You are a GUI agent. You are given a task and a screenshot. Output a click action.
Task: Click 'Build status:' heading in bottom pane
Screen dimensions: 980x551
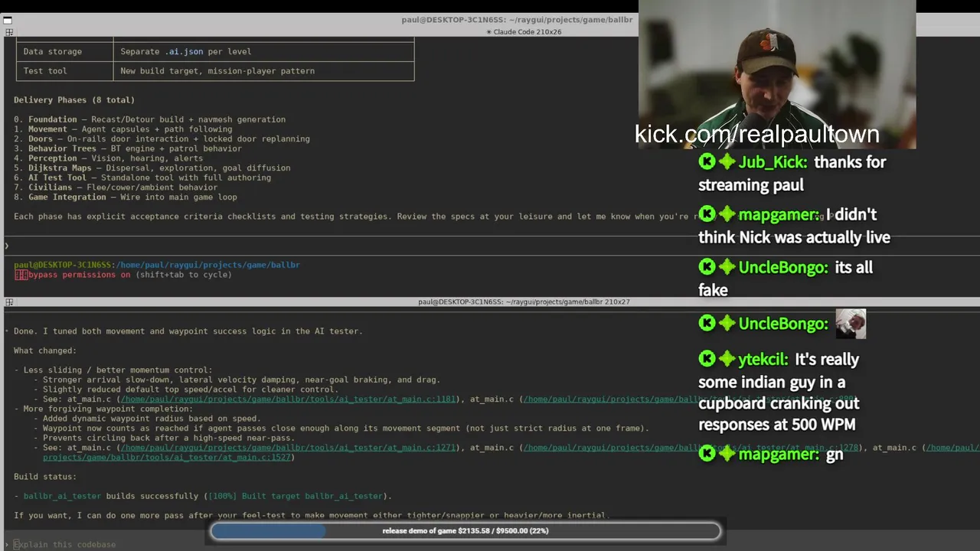pos(45,477)
